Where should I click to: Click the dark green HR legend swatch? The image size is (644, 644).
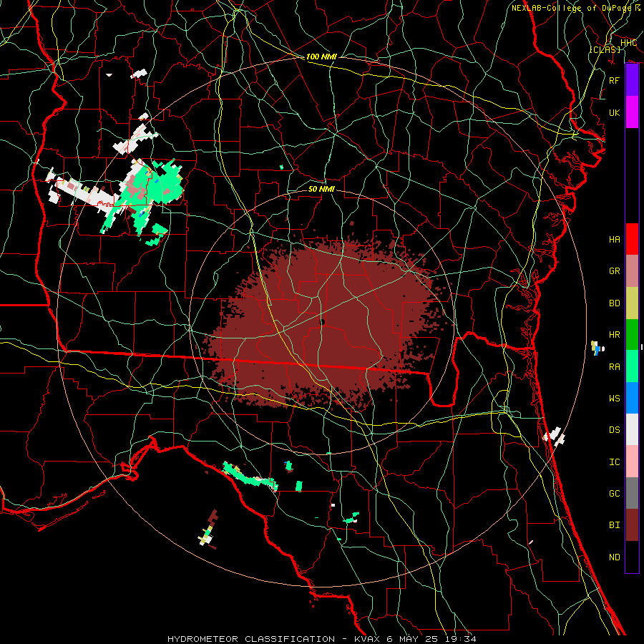(632, 334)
